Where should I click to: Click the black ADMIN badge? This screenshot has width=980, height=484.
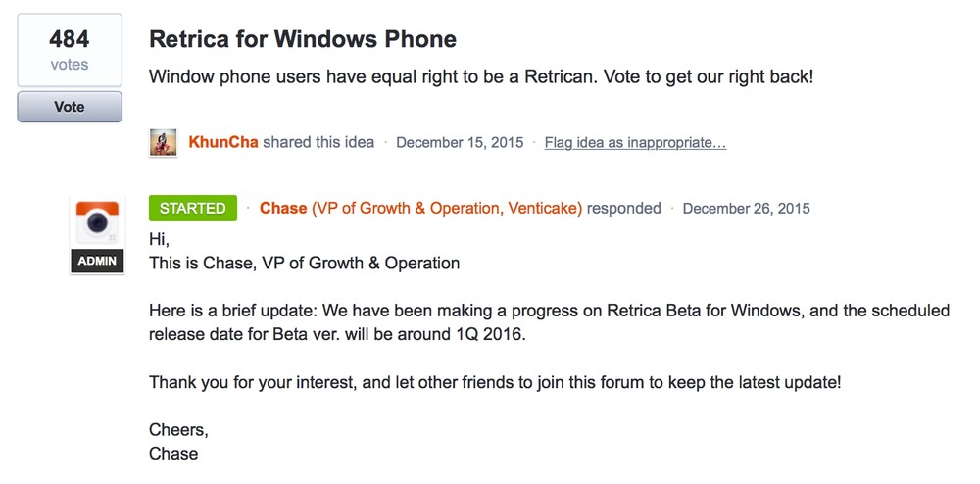click(97, 262)
